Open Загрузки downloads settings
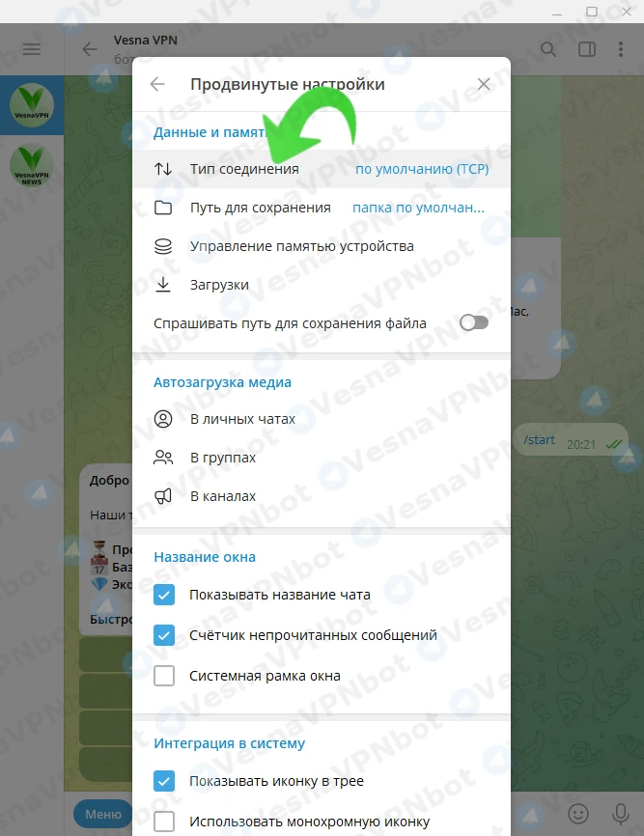644x836 pixels. [322, 285]
